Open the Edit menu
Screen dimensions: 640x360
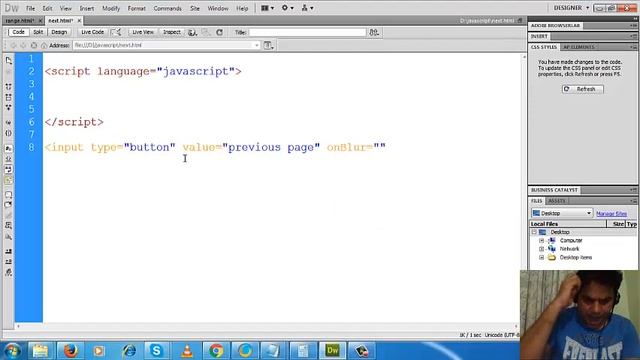click(x=47, y=8)
